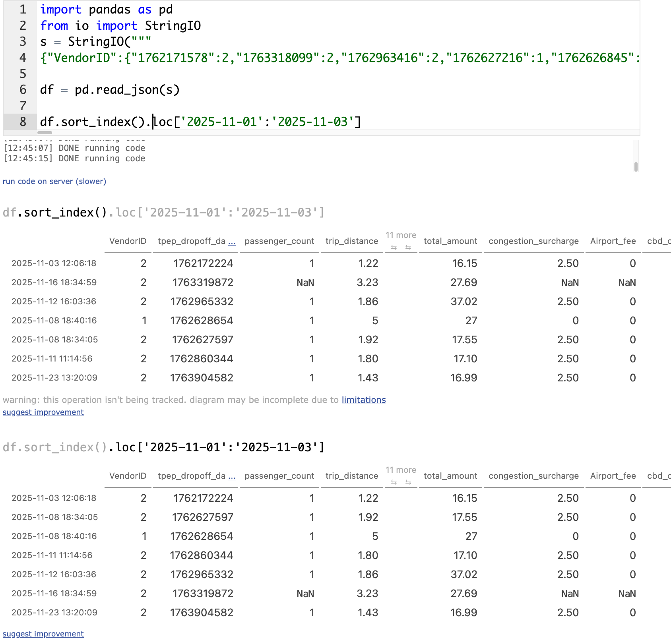The image size is (671, 644).
Task: Click trip_distance 3.23 in upper table
Action: [367, 282]
